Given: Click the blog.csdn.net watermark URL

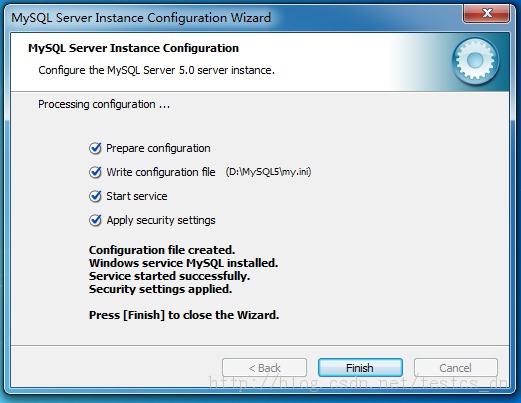Looking at the screenshot, I should coord(358,383).
